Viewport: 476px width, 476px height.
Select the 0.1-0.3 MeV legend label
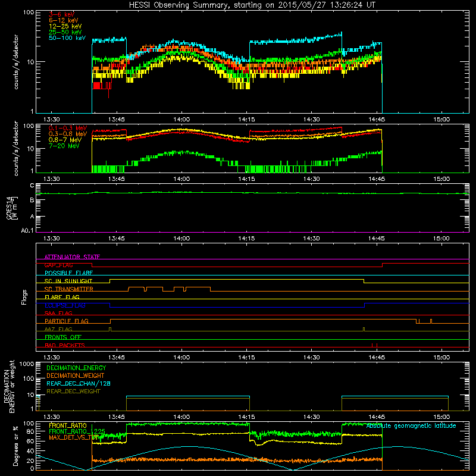coord(68,128)
